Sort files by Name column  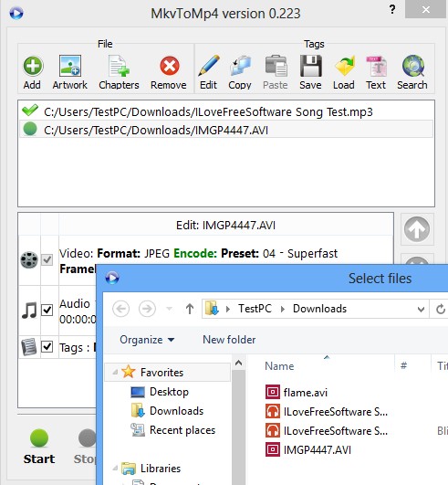[279, 366]
